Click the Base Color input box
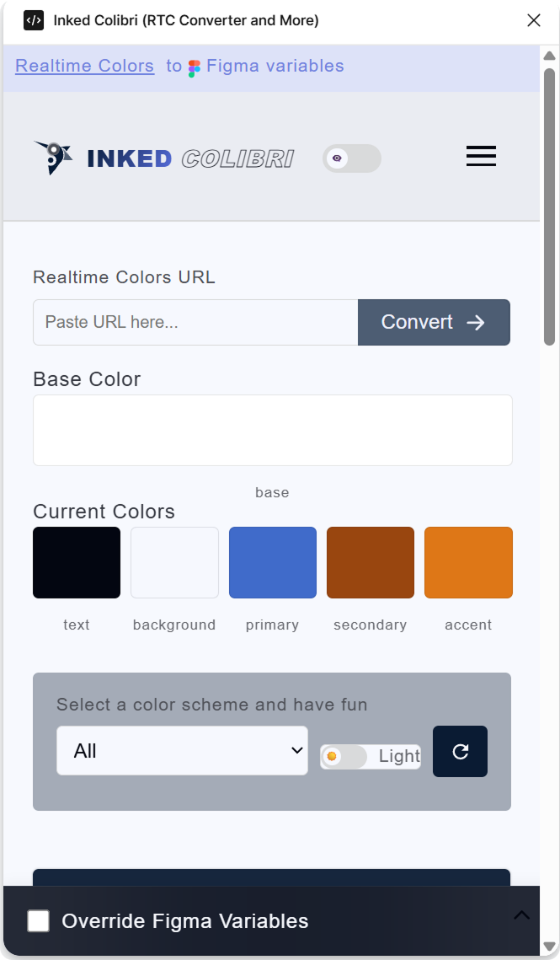Viewport: 560px width, 960px height. [x=272, y=430]
